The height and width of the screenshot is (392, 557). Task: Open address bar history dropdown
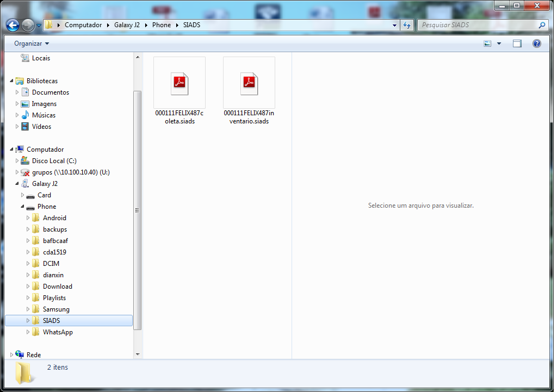point(394,25)
